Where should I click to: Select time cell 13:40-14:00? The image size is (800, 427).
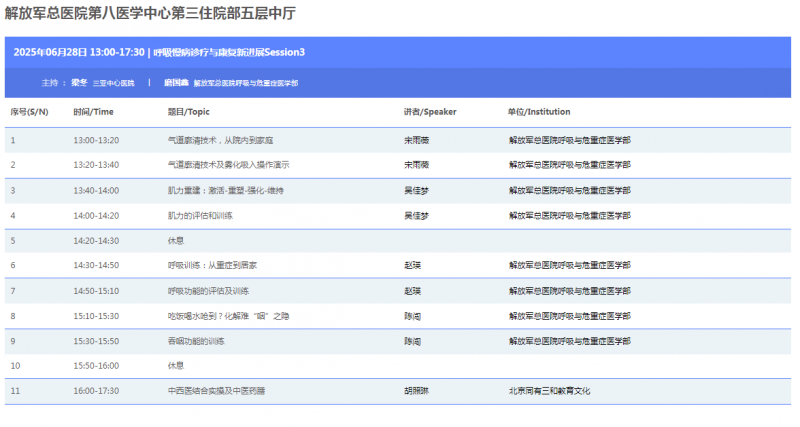(x=96, y=190)
